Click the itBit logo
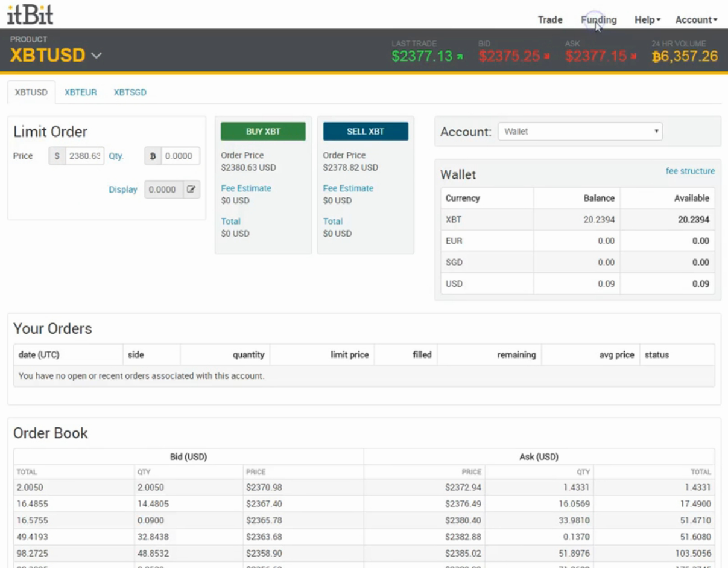 30,13
